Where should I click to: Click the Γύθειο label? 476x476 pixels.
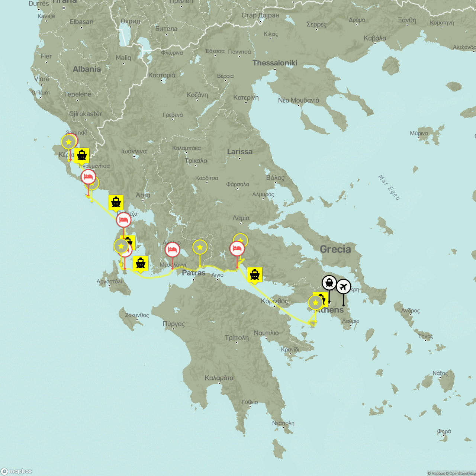point(250,402)
